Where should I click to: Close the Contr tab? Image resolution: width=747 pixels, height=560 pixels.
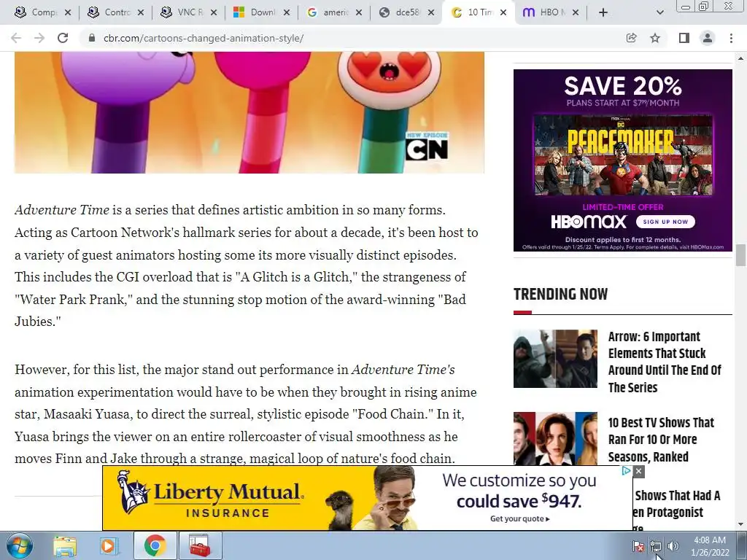coord(141,13)
